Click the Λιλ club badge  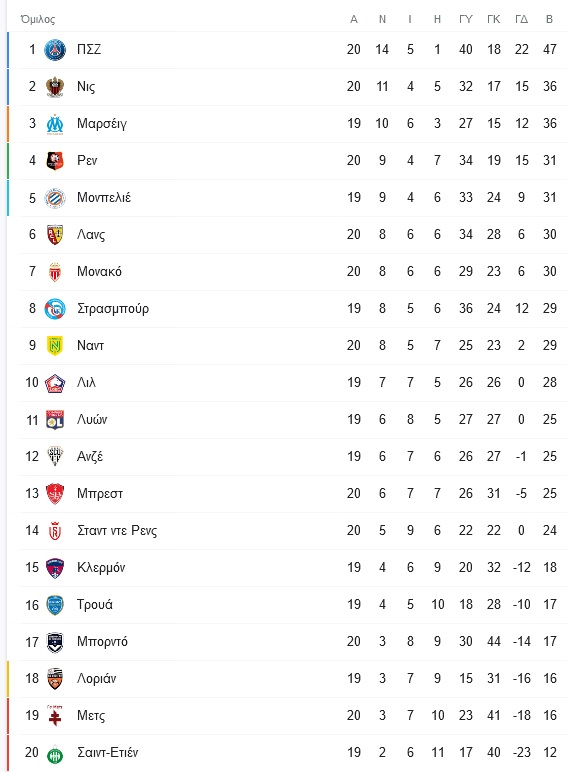[x=55, y=383]
